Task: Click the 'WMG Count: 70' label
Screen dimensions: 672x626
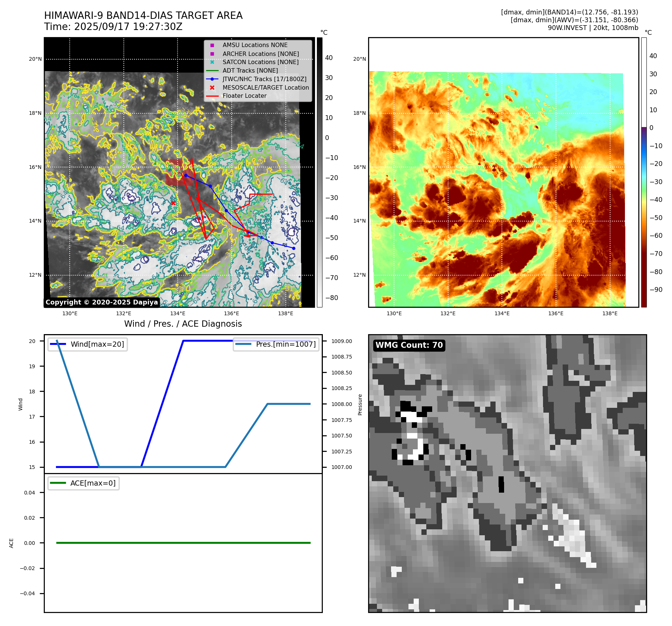Action: (x=409, y=345)
